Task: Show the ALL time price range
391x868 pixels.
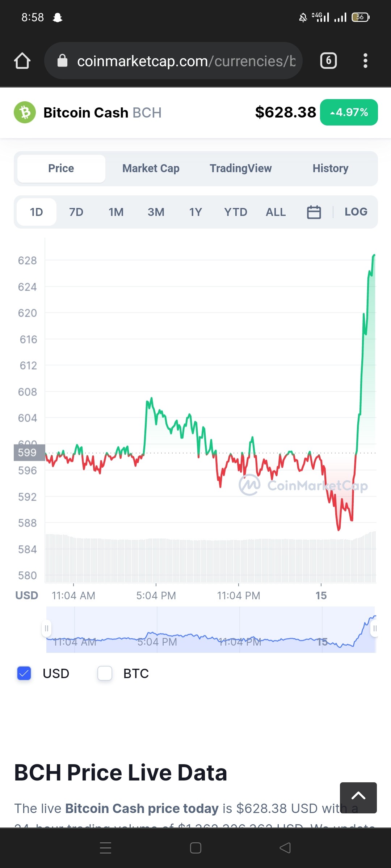Action: [276, 212]
